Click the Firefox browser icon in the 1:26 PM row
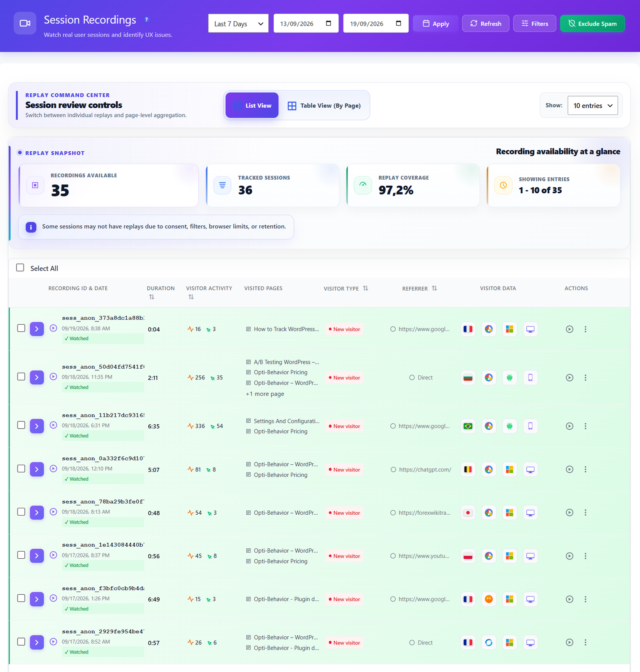 489,599
